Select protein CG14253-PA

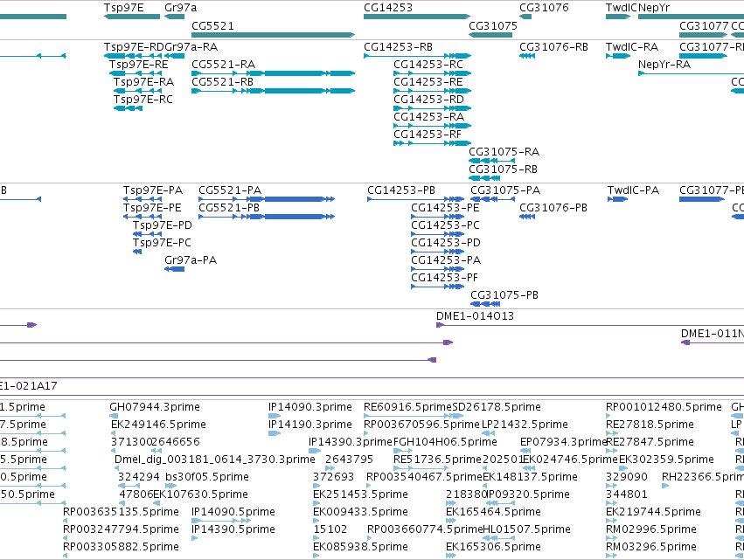tap(437, 269)
